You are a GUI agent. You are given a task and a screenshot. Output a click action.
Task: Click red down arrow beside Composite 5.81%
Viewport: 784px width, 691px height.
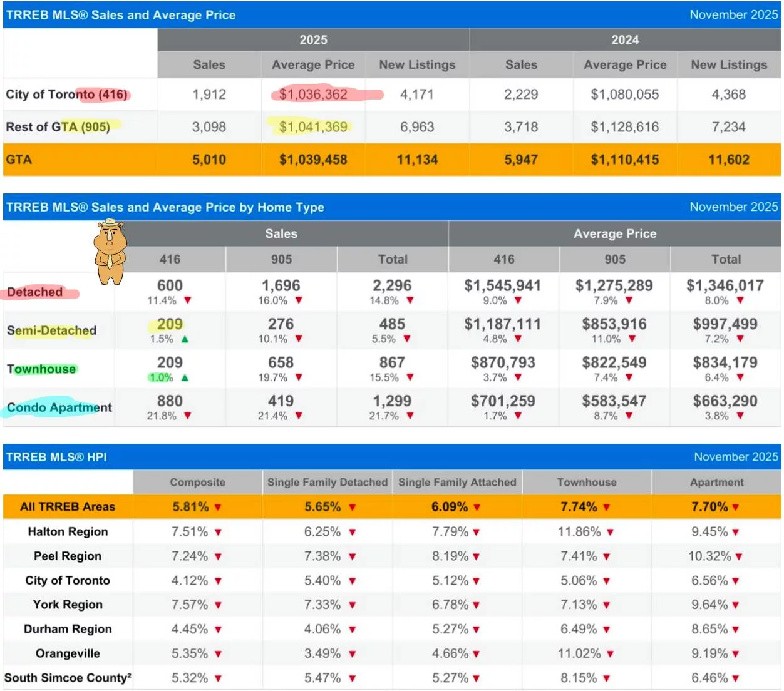[x=218, y=508]
